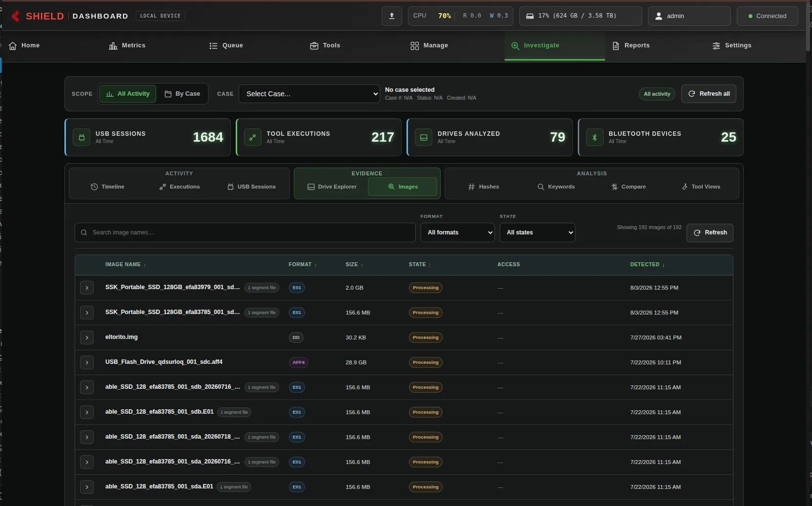Click the All activity green badge
This screenshot has width=812, height=506.
(x=657, y=94)
